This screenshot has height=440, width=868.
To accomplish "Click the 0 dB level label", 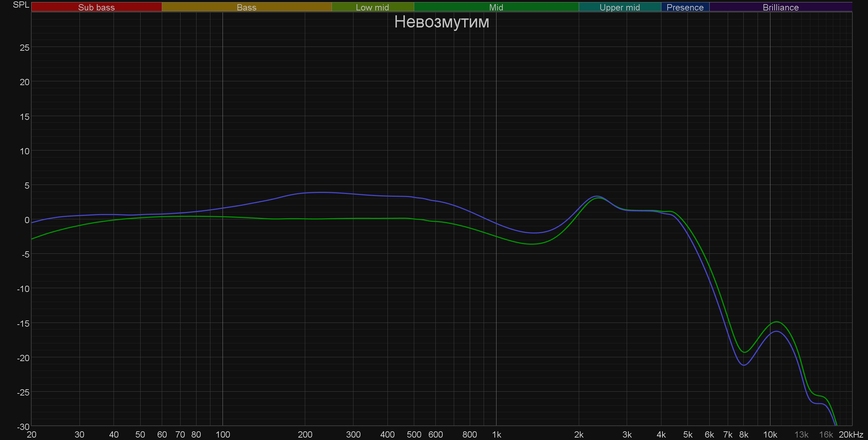I will [x=27, y=220].
